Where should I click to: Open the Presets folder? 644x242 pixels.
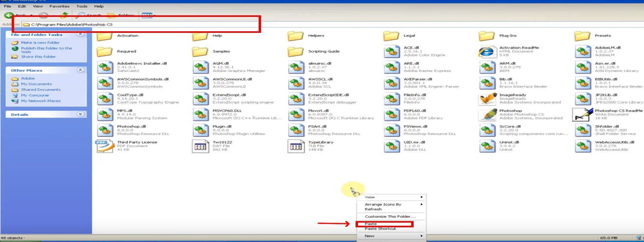pyautogui.click(x=582, y=36)
